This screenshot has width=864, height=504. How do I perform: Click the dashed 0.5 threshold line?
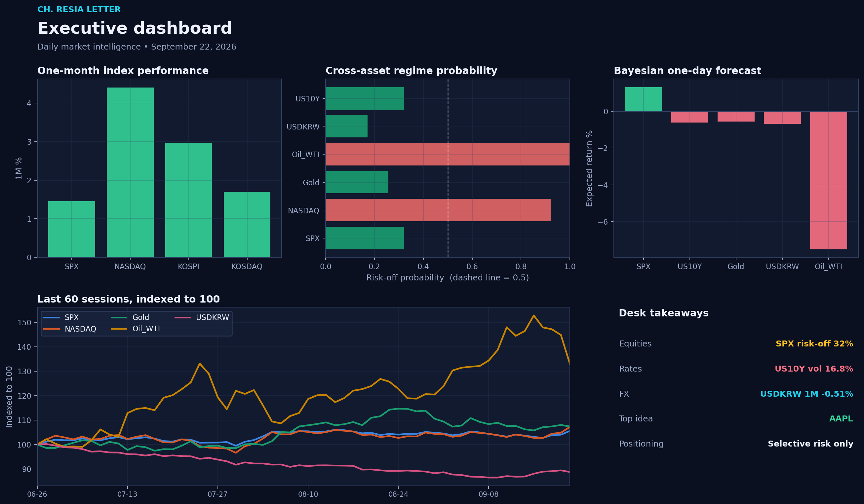(448, 168)
